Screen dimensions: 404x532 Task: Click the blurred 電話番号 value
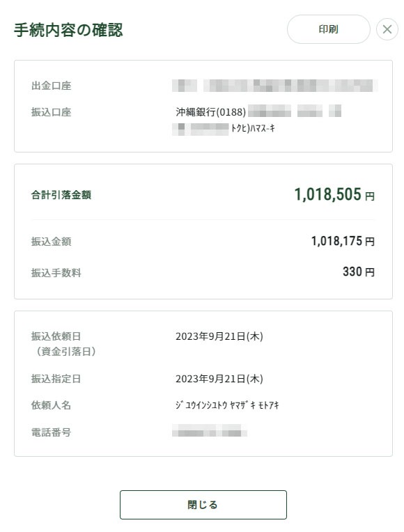point(210,430)
